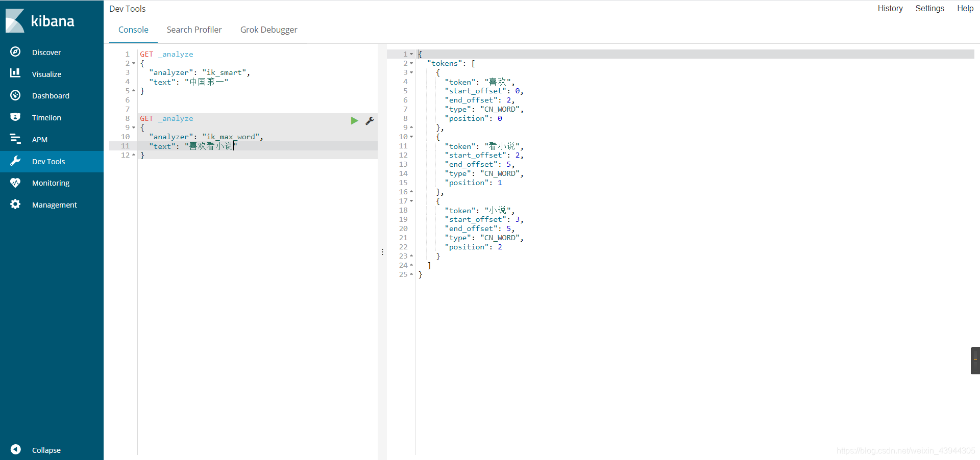This screenshot has width=980, height=460.
Task: Click response "tokens": [ line
Action: [451, 63]
